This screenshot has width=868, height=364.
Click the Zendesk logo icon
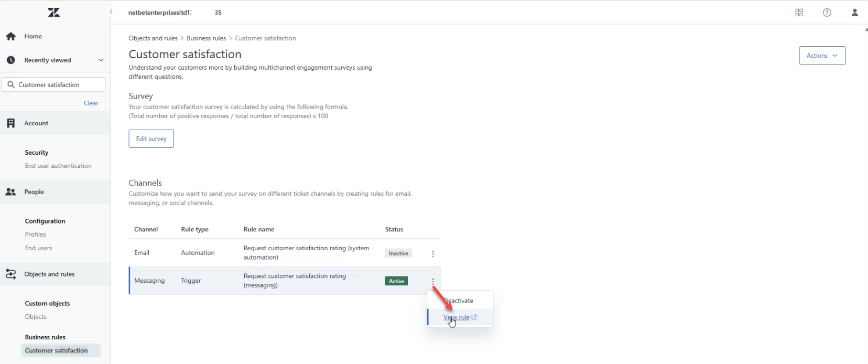pos(53,13)
